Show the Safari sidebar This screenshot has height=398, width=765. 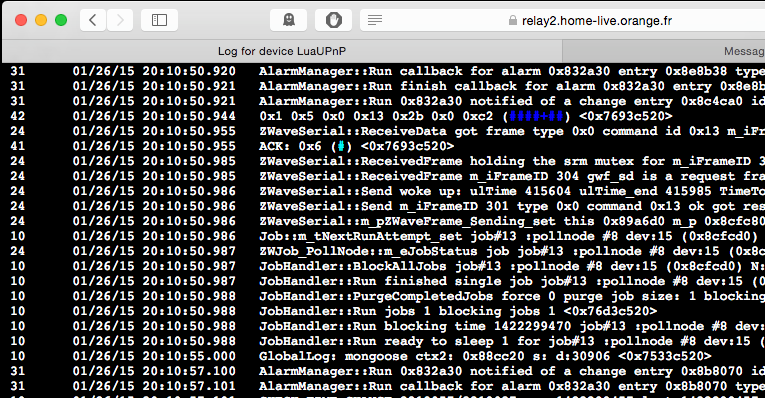point(160,20)
